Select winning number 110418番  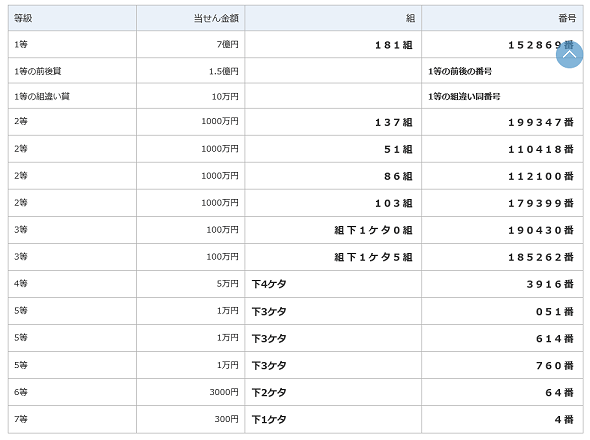pyautogui.click(x=541, y=149)
